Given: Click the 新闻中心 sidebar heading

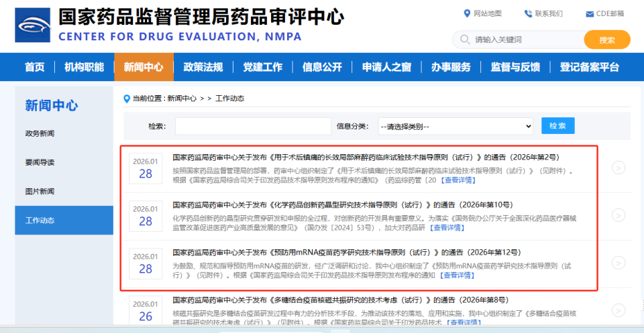Looking at the screenshot, I should pyautogui.click(x=52, y=105).
